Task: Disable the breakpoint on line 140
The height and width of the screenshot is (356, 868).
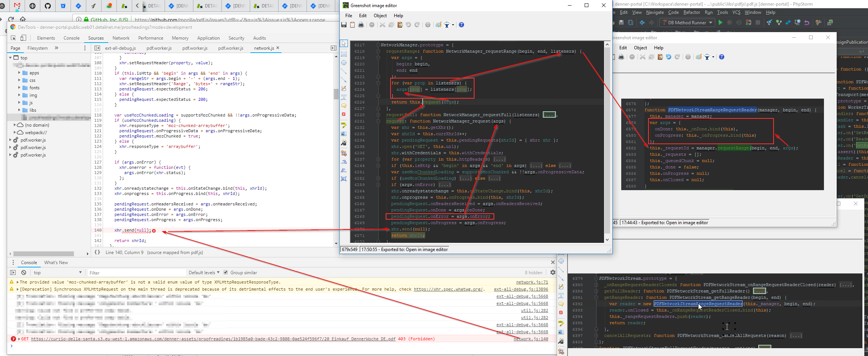Action: click(98, 230)
